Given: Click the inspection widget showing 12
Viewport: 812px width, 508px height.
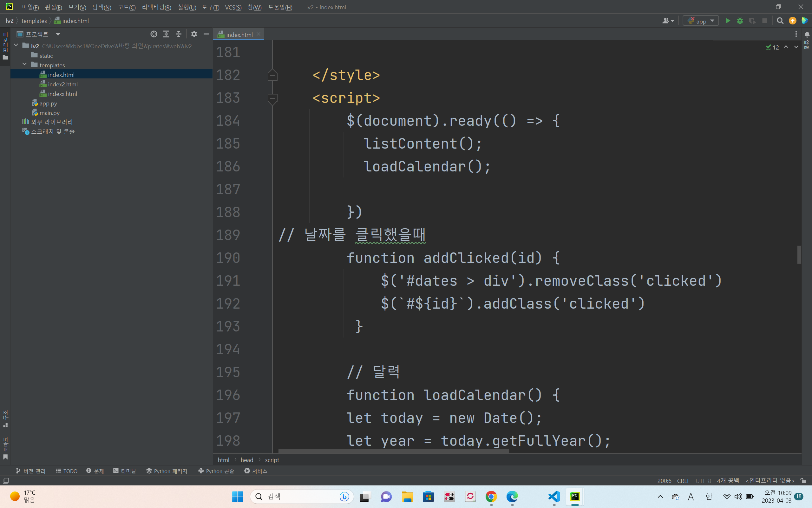Looking at the screenshot, I should tap(772, 47).
